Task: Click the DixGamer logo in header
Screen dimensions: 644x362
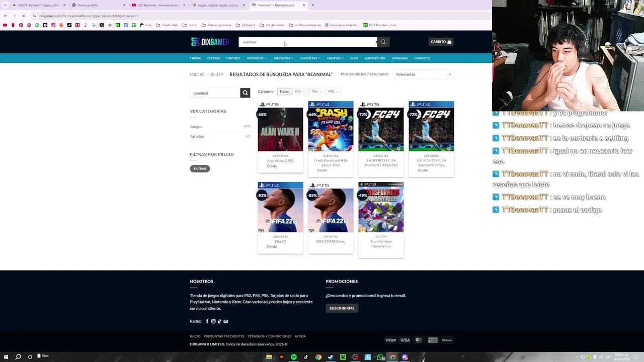Action: (210, 42)
